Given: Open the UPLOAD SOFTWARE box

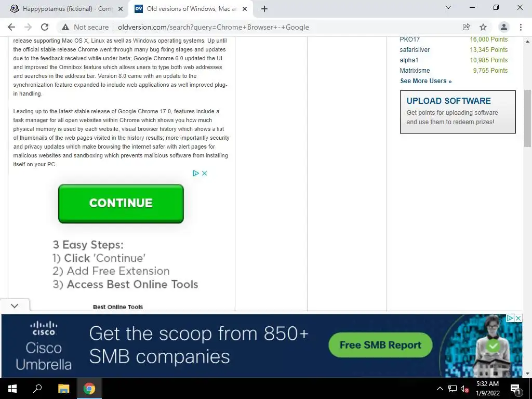Looking at the screenshot, I should [458, 112].
